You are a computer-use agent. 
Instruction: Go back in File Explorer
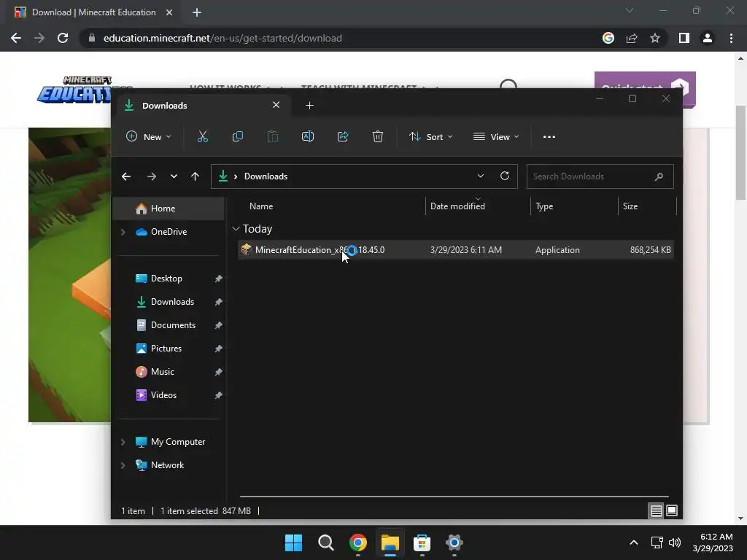click(126, 176)
